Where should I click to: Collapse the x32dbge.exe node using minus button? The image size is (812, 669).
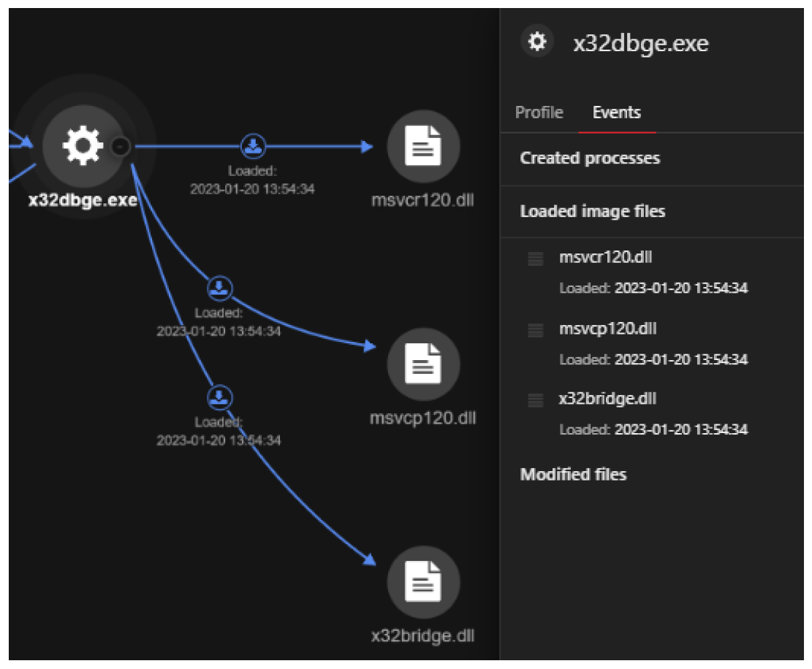click(120, 147)
